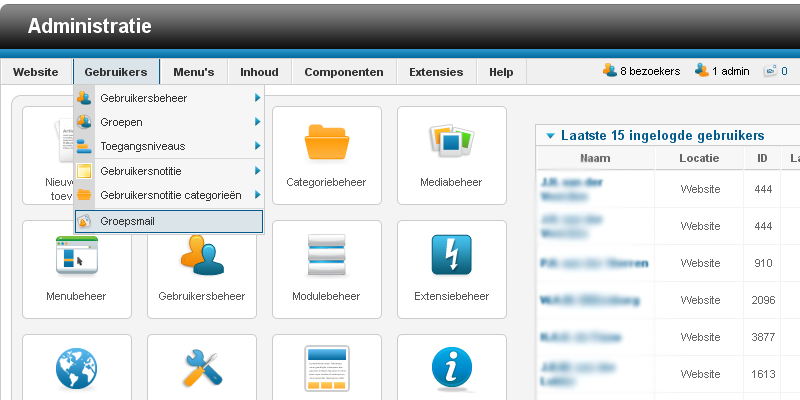Image resolution: width=800 pixels, height=400 pixels.
Task: Open Extensiebeheer via lightning icon
Action: click(x=452, y=255)
